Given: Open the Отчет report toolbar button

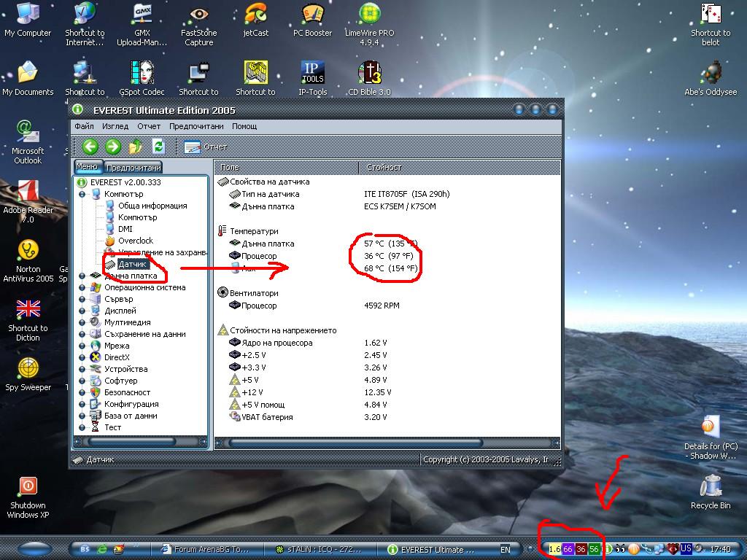Looking at the screenshot, I should pos(205,147).
